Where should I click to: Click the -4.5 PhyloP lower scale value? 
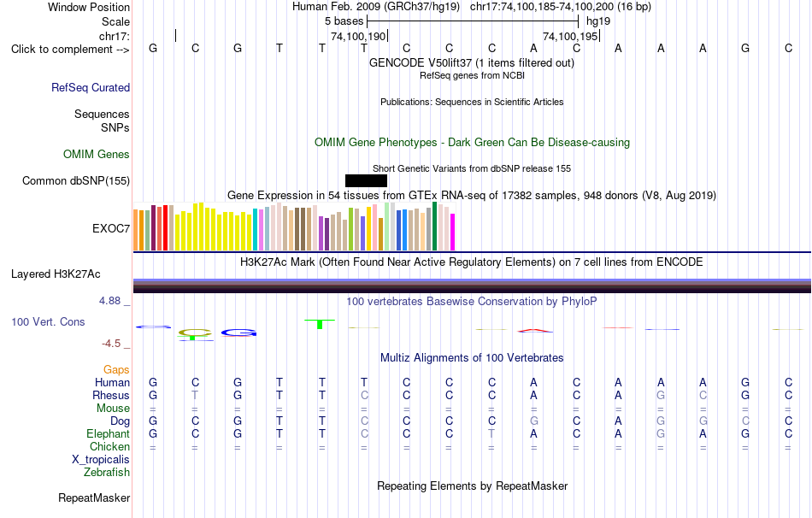pos(111,344)
